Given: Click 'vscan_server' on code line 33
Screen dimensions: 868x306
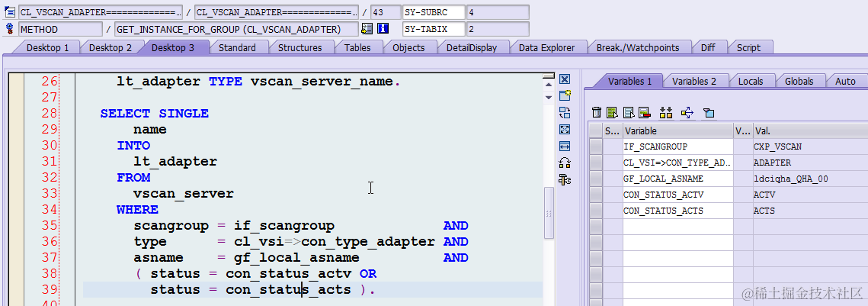Looking at the screenshot, I should 183,194.
